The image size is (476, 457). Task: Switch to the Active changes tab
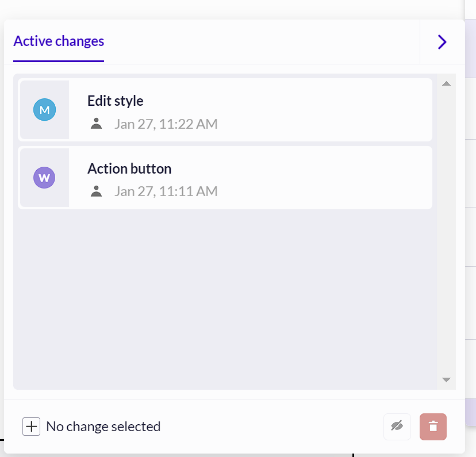(x=59, y=41)
